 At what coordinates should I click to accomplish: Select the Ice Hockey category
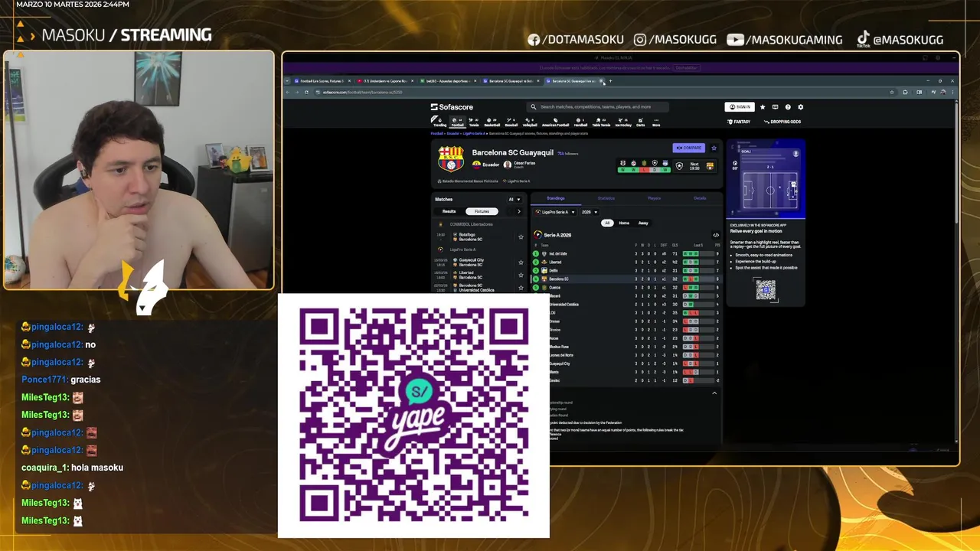623,122
